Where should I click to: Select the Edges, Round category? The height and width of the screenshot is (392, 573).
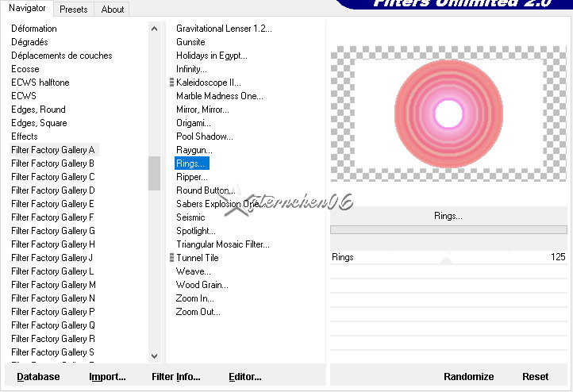(x=38, y=110)
